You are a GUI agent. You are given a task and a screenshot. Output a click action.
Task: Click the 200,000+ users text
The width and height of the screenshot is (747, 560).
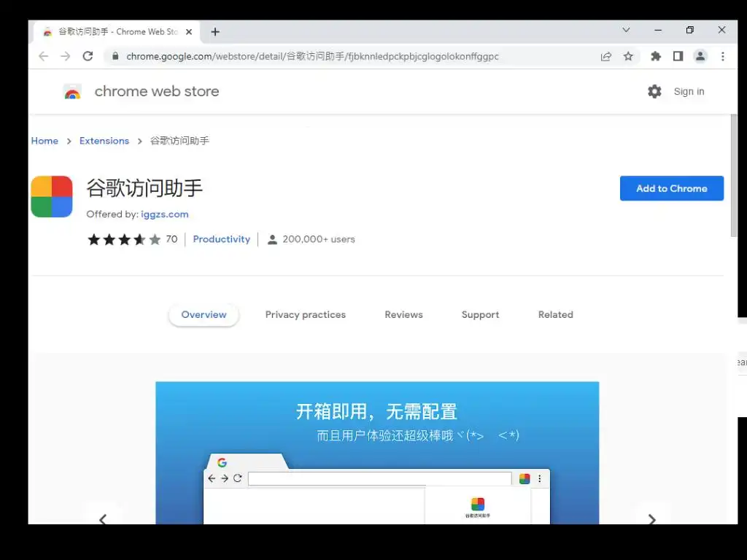[x=319, y=239]
